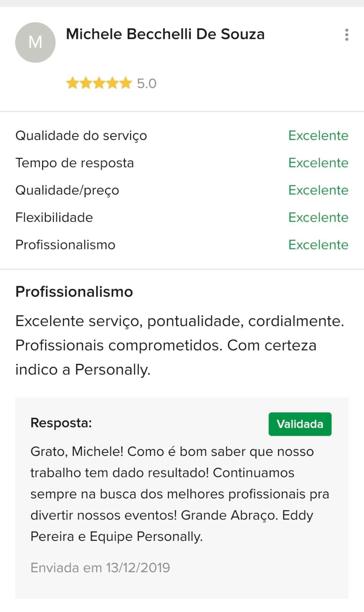The height and width of the screenshot is (612, 364).
Task: Open reviewer name Michele Becchelli De Souza
Action: tap(165, 34)
